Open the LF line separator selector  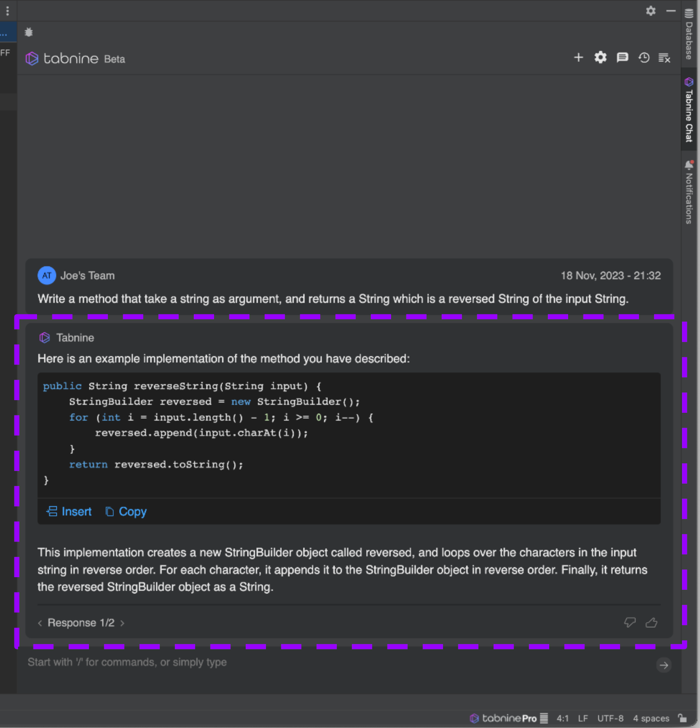[583, 719]
